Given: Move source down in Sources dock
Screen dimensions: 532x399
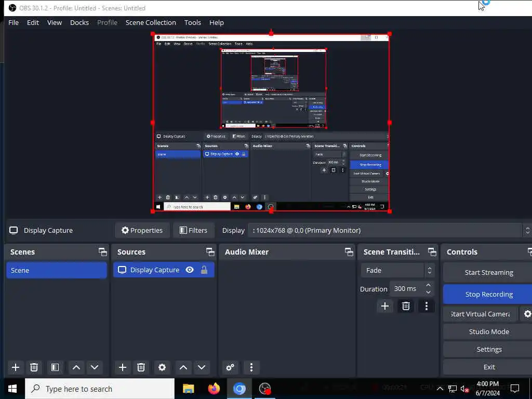Looking at the screenshot, I should pyautogui.click(x=202, y=367).
